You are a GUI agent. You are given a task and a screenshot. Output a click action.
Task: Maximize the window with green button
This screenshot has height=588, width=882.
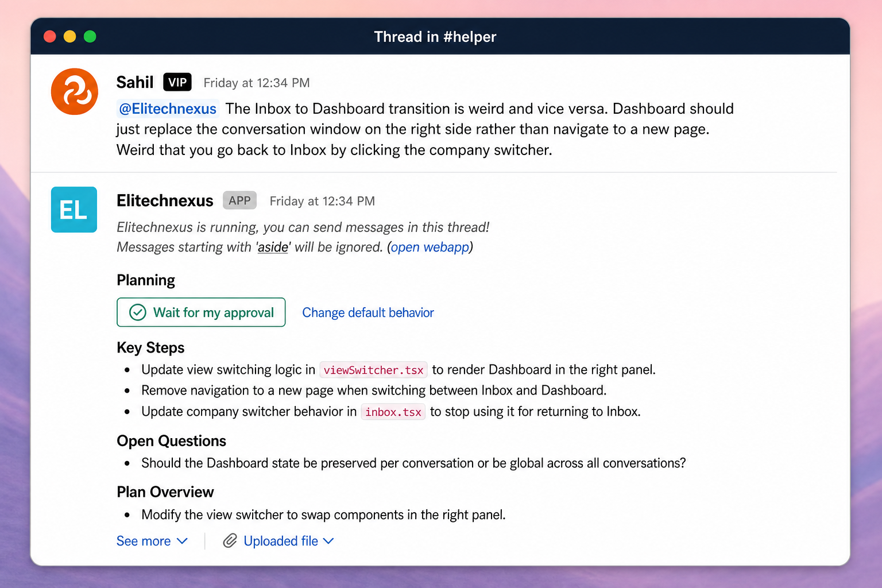point(90,37)
